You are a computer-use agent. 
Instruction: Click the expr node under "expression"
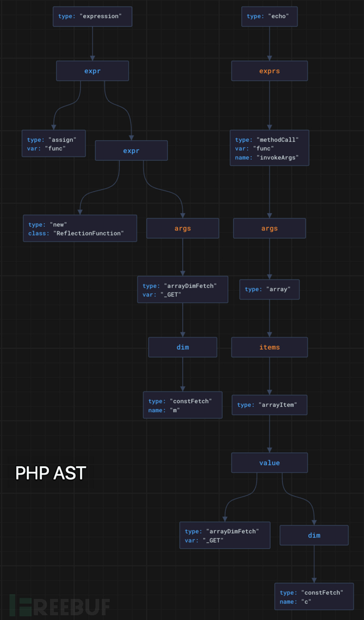(x=92, y=71)
